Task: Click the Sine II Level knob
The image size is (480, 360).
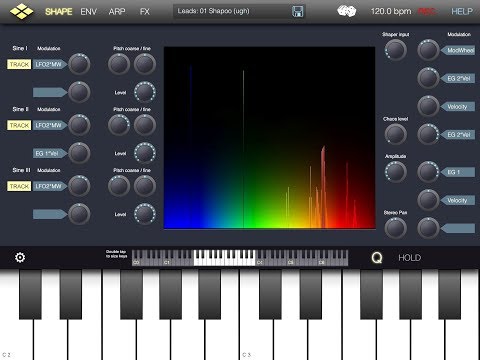Action: point(145,153)
